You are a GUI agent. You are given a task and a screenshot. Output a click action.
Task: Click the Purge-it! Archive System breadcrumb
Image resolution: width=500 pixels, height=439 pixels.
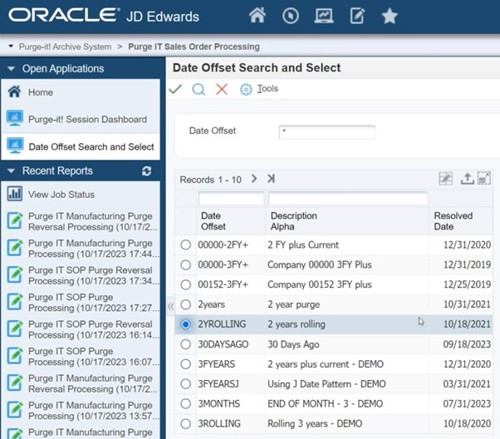pyautogui.click(x=65, y=47)
